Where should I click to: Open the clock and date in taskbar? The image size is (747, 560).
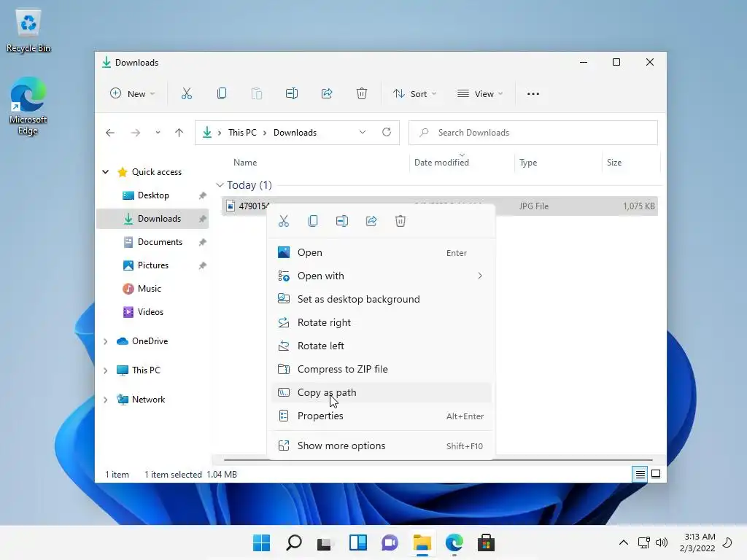point(697,542)
